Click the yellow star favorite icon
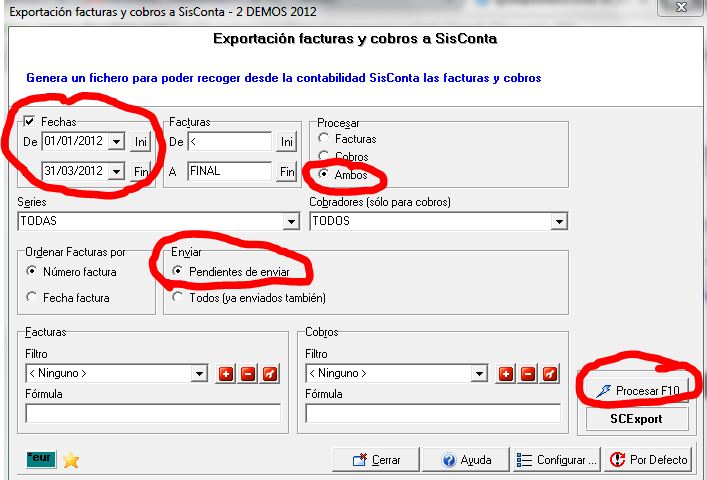This screenshot has height=480, width=707. pos(71,460)
